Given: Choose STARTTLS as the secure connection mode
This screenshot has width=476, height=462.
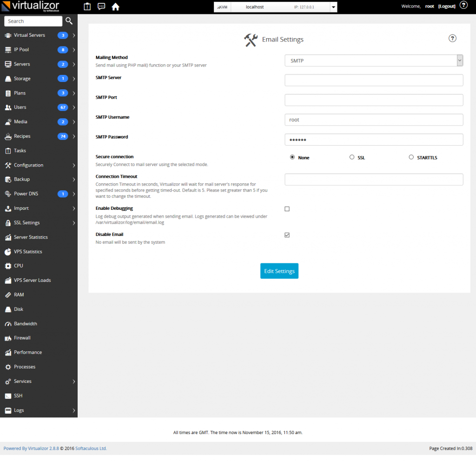Looking at the screenshot, I should [411, 157].
